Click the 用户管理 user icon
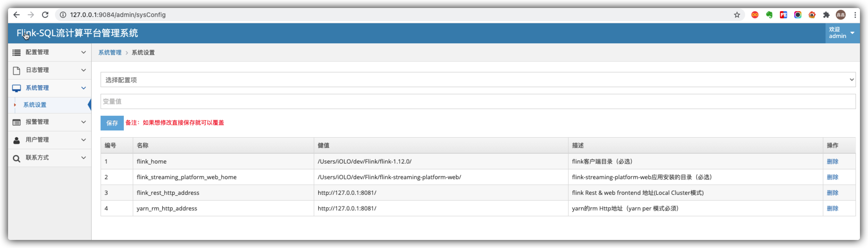This screenshot has height=248, width=868. click(x=16, y=140)
